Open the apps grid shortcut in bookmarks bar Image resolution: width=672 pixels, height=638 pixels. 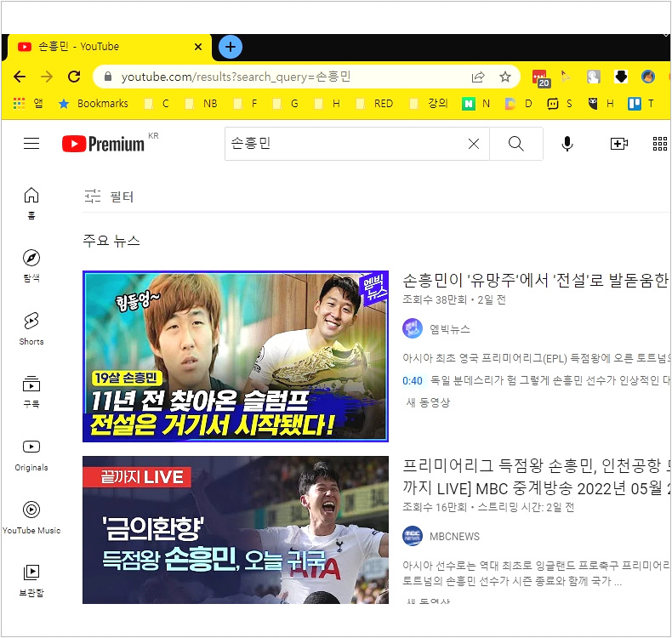(28, 103)
